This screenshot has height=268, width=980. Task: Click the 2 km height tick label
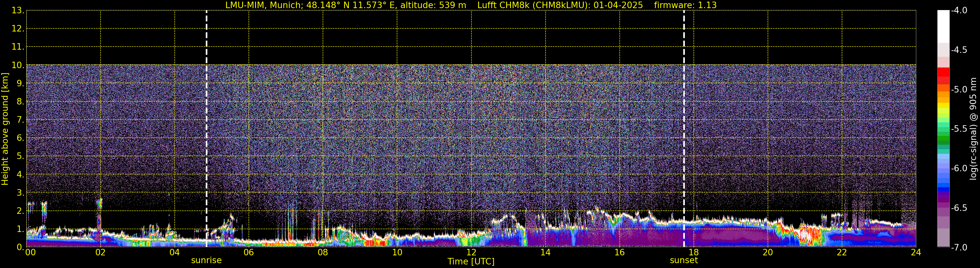pyautogui.click(x=20, y=211)
